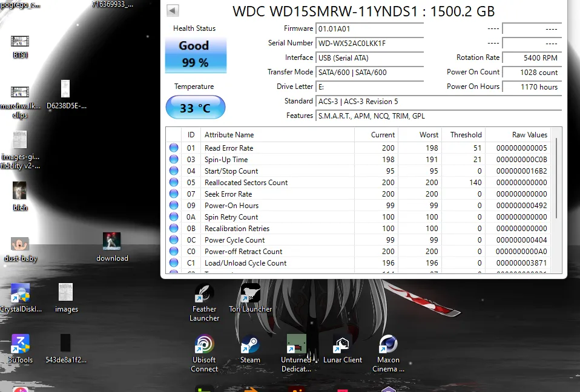Click the threshold value 140
Image resolution: width=580 pixels, height=392 pixels.
475,183
